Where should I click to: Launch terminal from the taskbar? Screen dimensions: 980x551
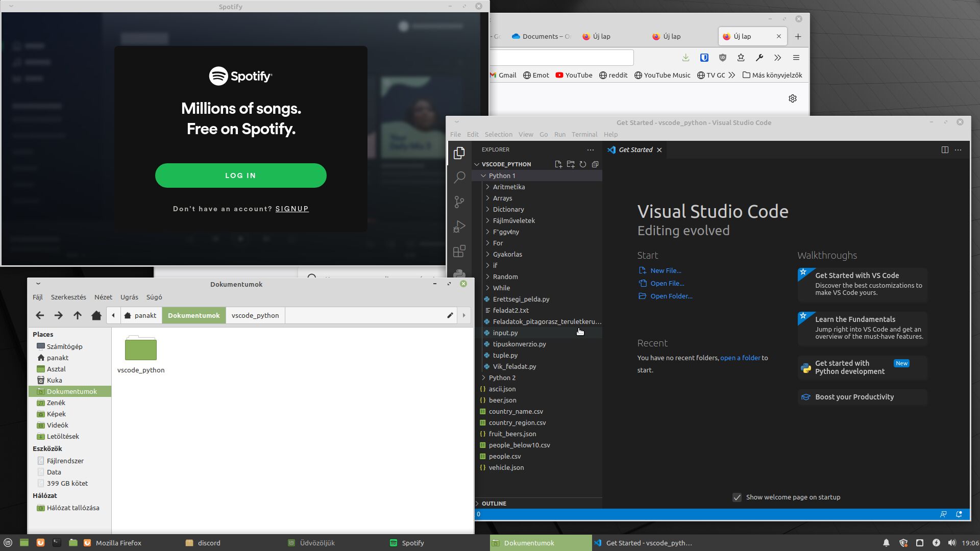tap(57, 543)
